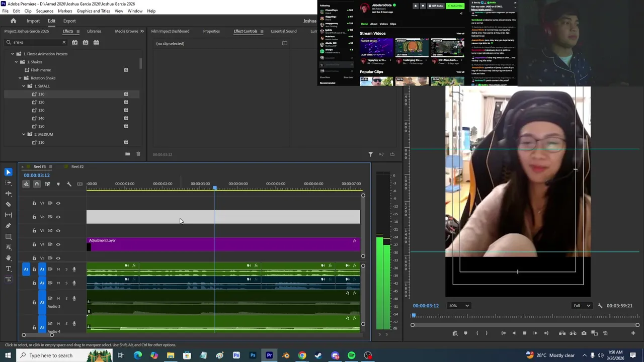
Task: Solo the A2 audio track
Action: point(66,283)
